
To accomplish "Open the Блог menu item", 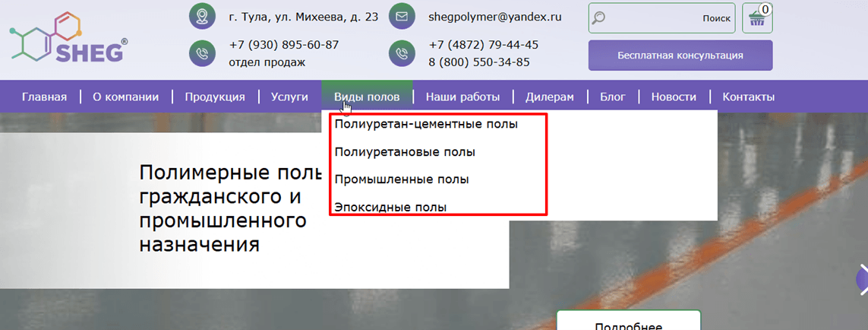I will (613, 97).
